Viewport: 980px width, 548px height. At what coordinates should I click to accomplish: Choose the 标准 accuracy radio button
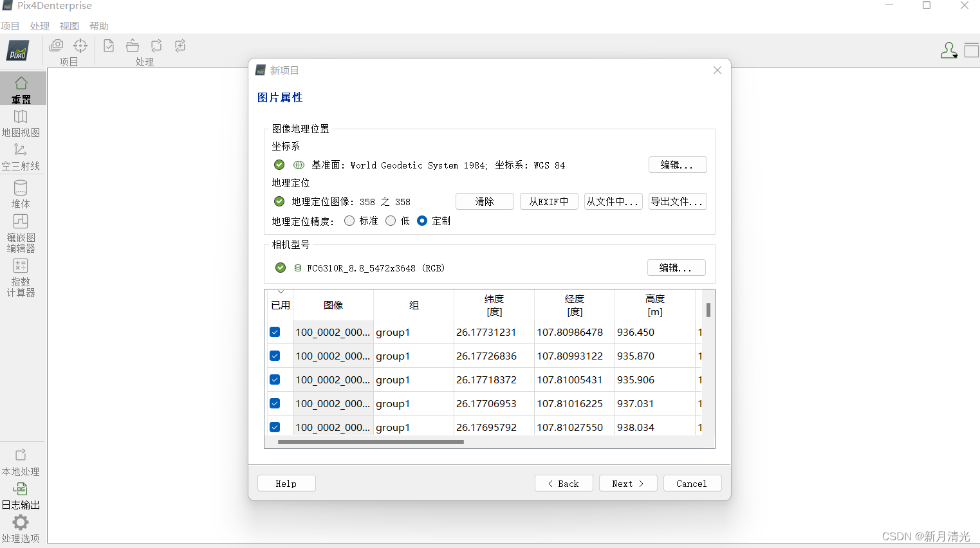(349, 221)
